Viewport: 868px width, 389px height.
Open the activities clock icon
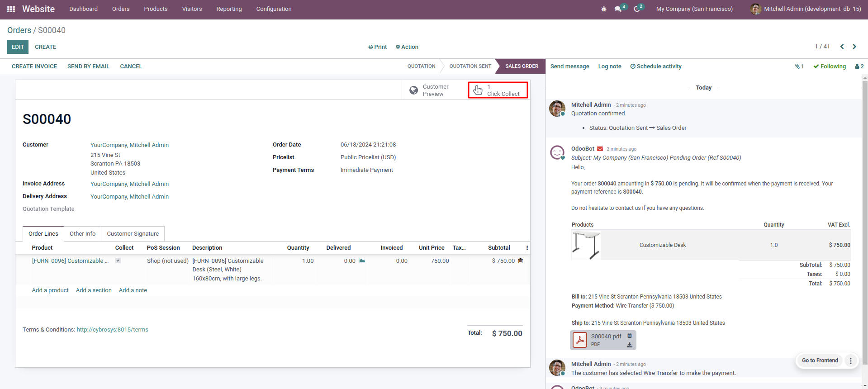coord(637,9)
